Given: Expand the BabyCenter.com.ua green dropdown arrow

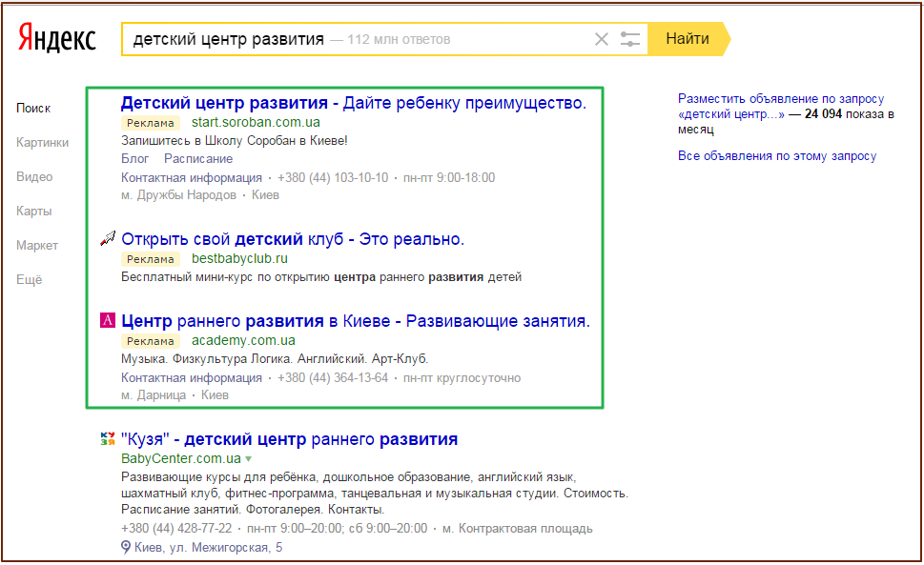Looking at the screenshot, I should (x=249, y=458).
